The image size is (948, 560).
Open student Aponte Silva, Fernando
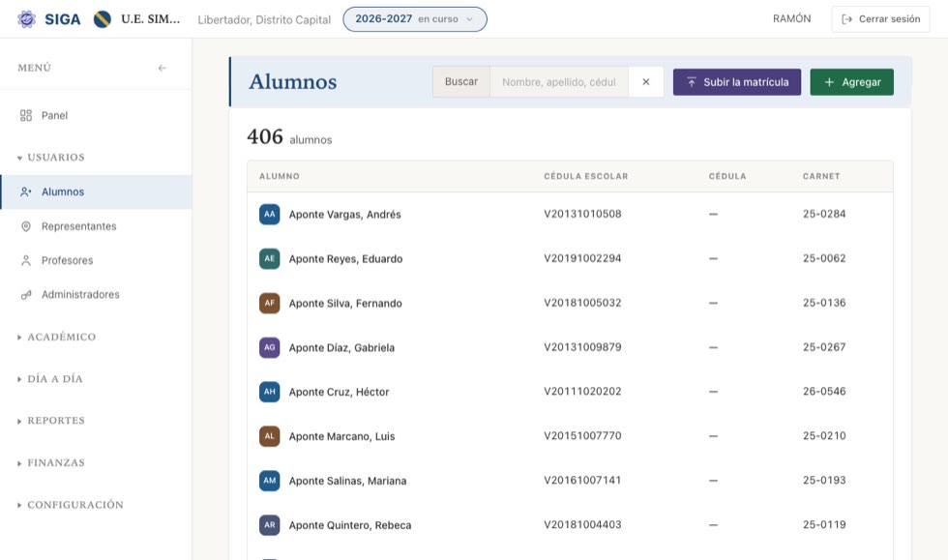pyautogui.click(x=345, y=303)
